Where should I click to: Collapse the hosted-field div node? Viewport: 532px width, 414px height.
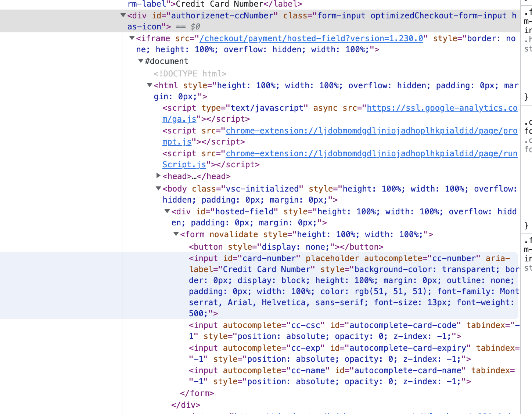167,211
